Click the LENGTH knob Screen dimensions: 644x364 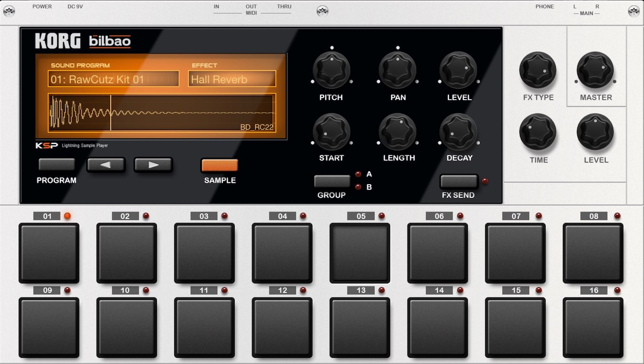pyautogui.click(x=397, y=132)
